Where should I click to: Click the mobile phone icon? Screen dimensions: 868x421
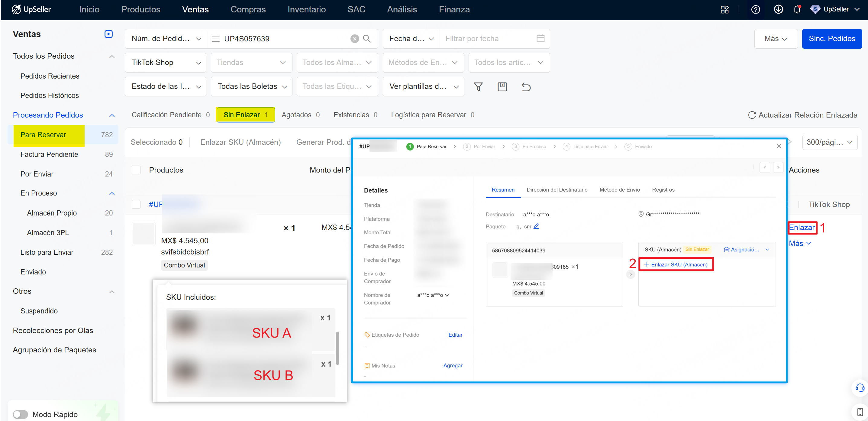tap(860, 412)
